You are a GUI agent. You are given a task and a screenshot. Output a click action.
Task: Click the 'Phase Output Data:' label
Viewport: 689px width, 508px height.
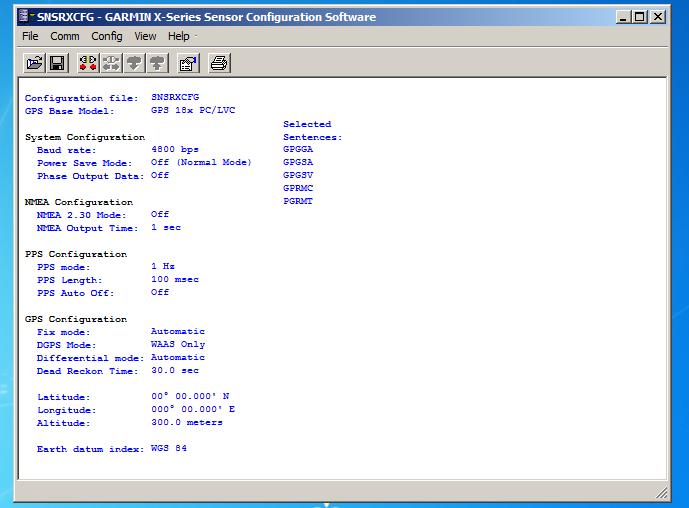coord(91,176)
